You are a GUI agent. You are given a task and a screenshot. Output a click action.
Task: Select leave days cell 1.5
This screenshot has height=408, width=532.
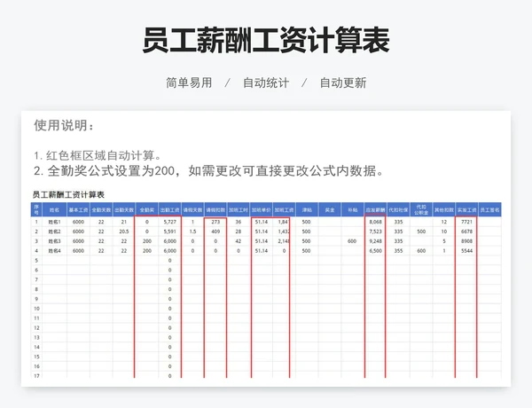tap(192, 231)
